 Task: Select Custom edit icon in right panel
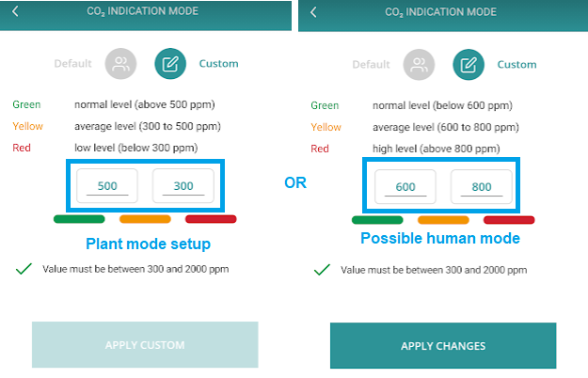pyautogui.click(x=469, y=65)
